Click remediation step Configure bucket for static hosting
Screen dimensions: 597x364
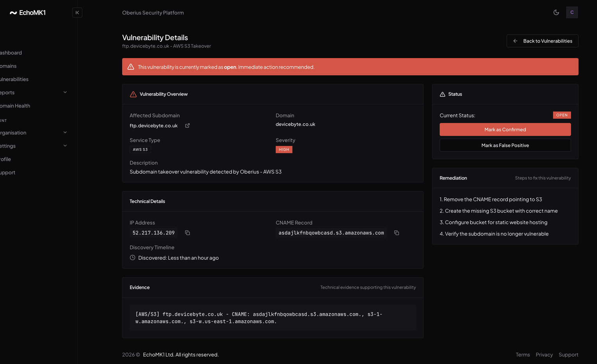pos(493,222)
